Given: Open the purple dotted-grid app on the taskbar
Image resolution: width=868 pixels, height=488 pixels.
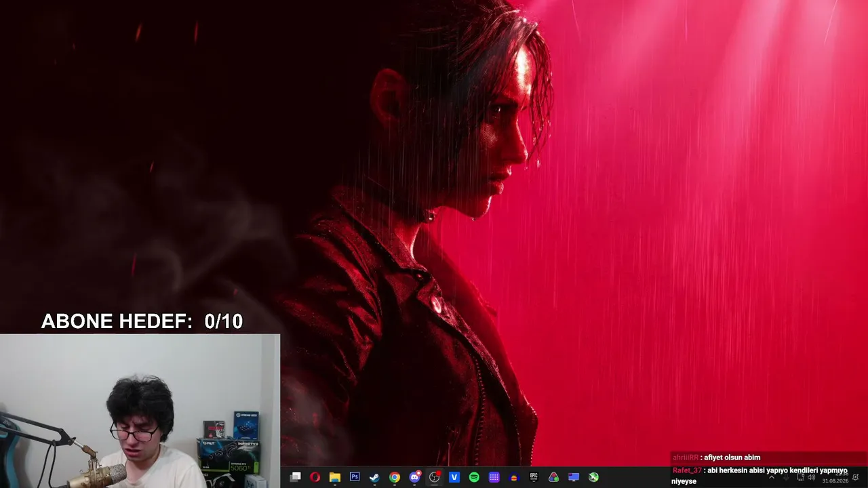Looking at the screenshot, I should [494, 477].
